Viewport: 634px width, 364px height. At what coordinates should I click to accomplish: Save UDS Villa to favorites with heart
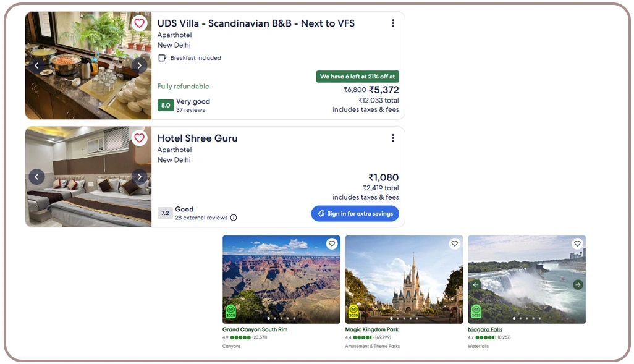click(140, 23)
